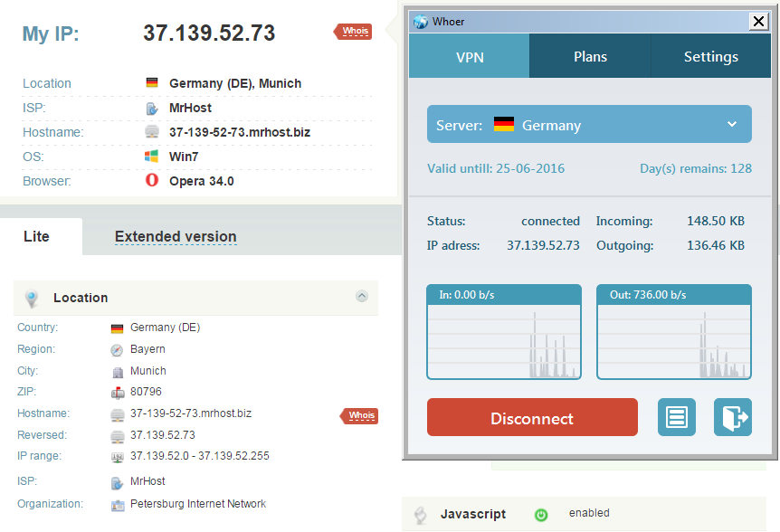Screen dimensions: 780x532
Task: Click the German flag in Server selector
Action: click(x=504, y=124)
